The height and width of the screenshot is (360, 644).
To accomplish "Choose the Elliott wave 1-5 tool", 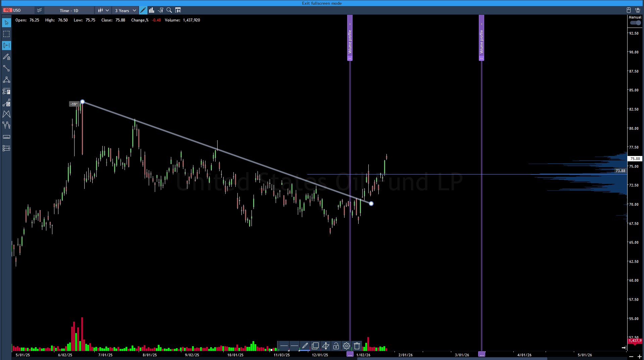I will click(x=6, y=125).
